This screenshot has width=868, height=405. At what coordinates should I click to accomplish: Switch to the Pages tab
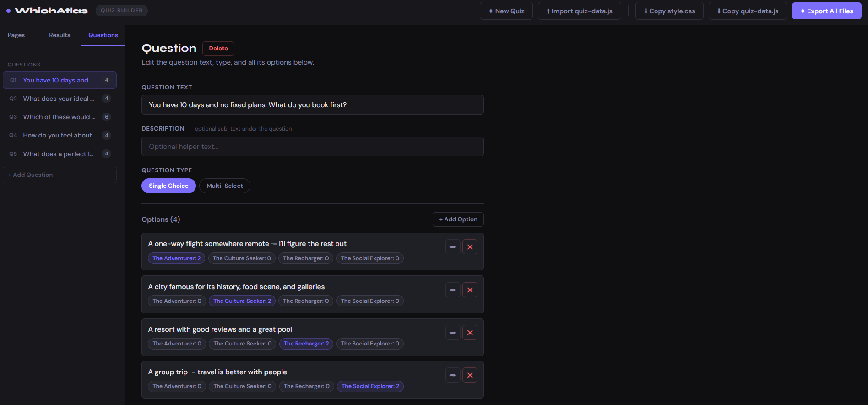point(16,35)
